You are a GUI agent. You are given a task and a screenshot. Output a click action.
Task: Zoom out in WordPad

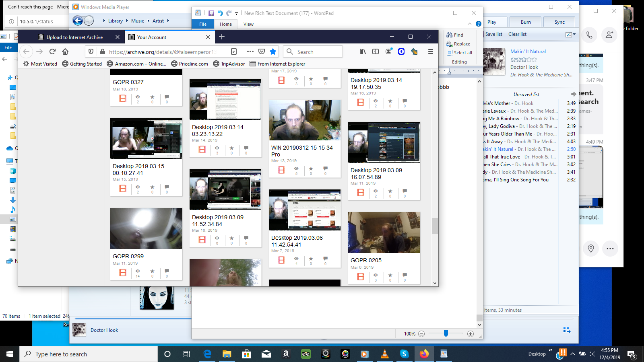tap(421, 334)
